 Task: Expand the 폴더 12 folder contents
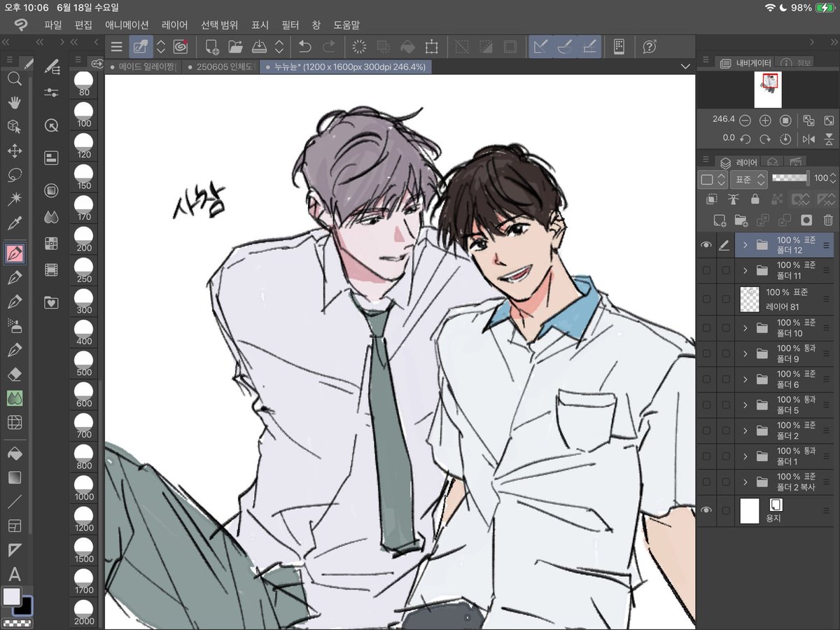[744, 245]
